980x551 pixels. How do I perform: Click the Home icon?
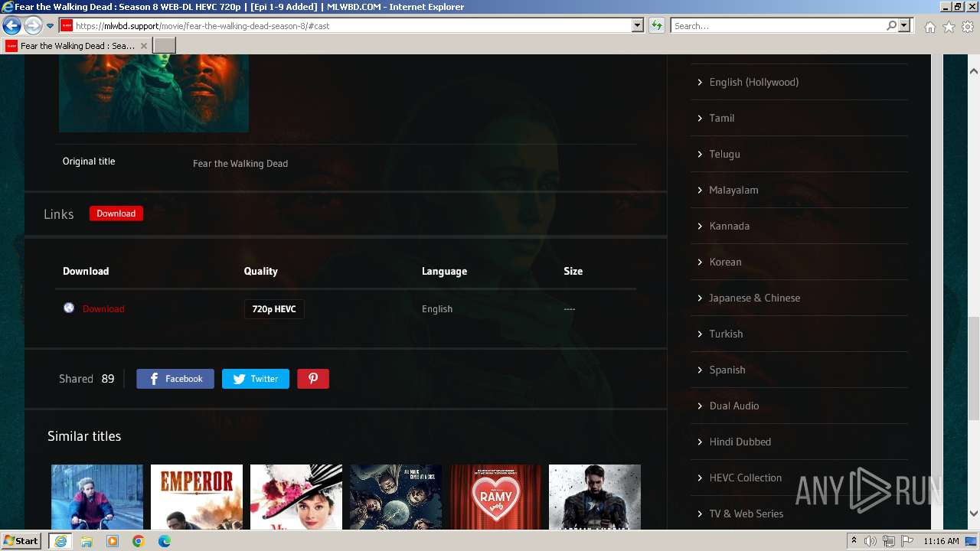point(929,27)
